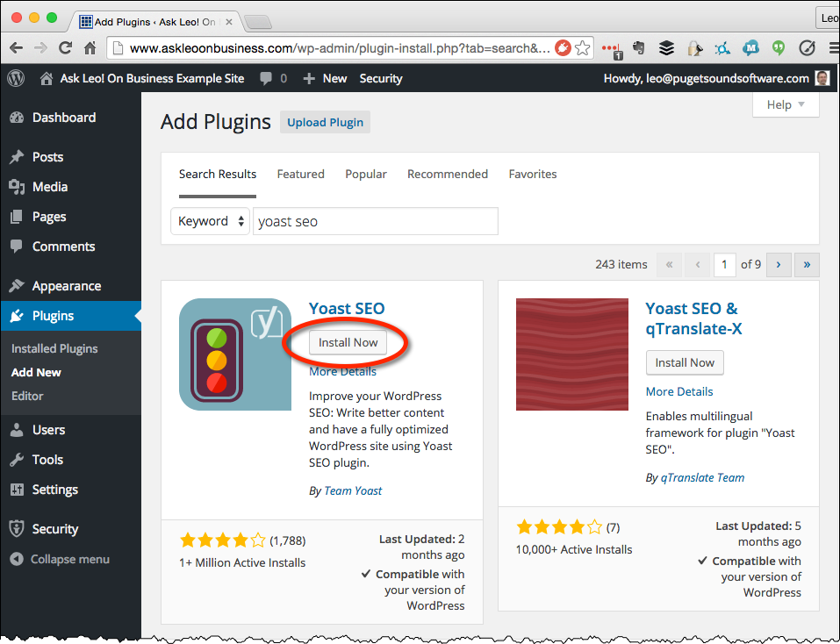Open Settings in the sidebar
Screen dimensions: 840x644
(54, 490)
